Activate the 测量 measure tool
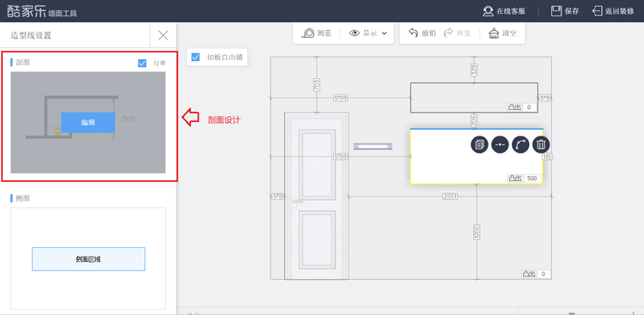 [x=316, y=33]
